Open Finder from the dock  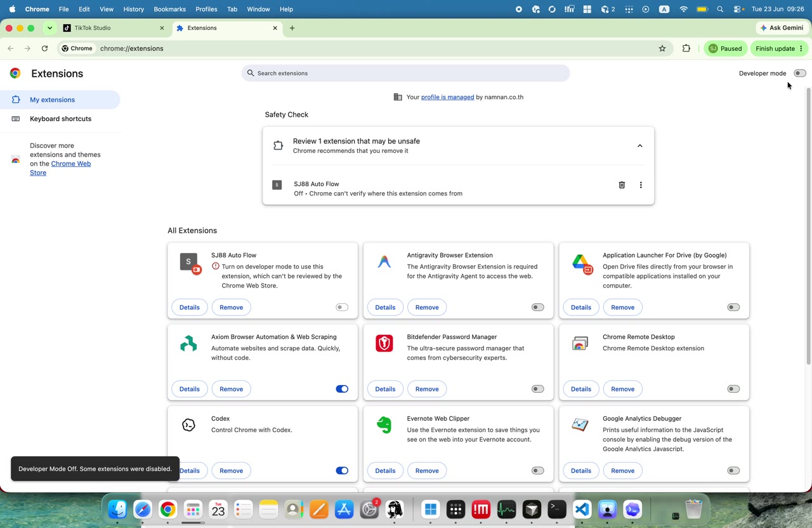[x=117, y=509]
